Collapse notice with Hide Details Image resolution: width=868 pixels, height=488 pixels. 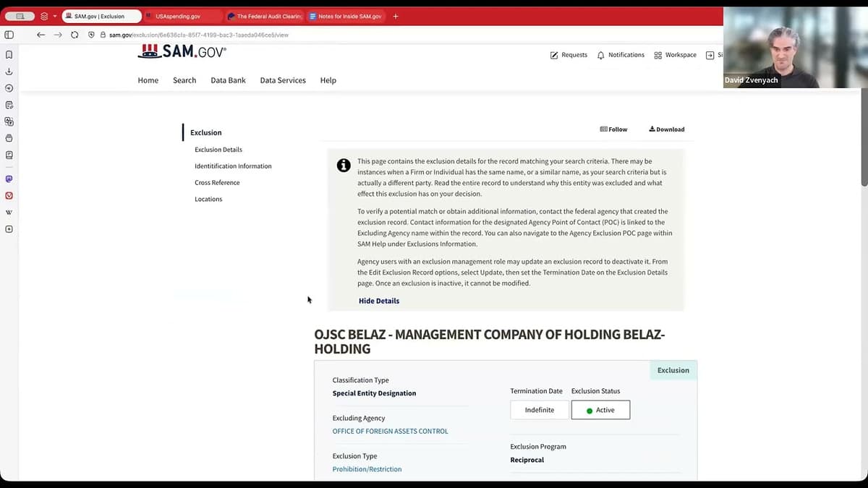[379, 301]
